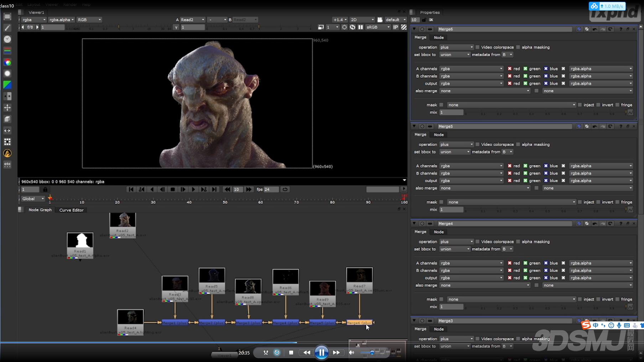Enable alpha masking in Merge6
The width and height of the screenshot is (644, 362).
(x=518, y=47)
